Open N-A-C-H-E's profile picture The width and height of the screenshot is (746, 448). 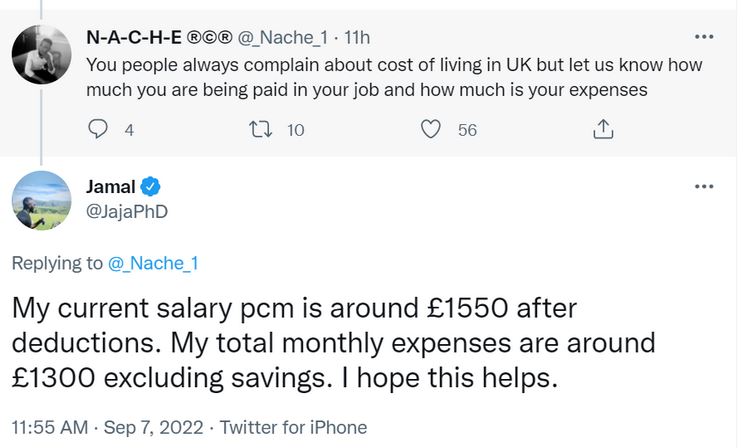41,55
